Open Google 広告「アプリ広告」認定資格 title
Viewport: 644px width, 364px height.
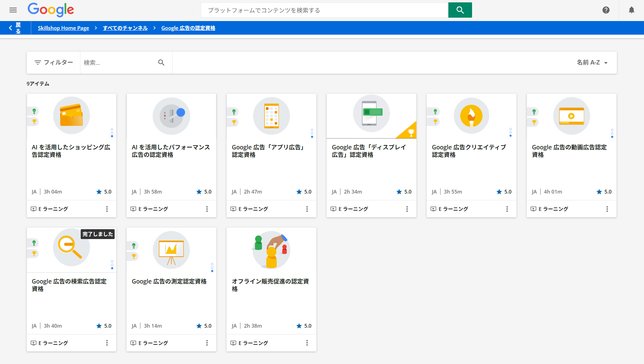tap(269, 151)
